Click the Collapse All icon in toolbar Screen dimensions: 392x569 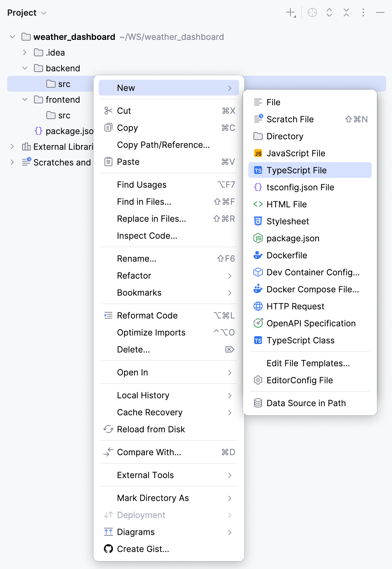tap(346, 13)
